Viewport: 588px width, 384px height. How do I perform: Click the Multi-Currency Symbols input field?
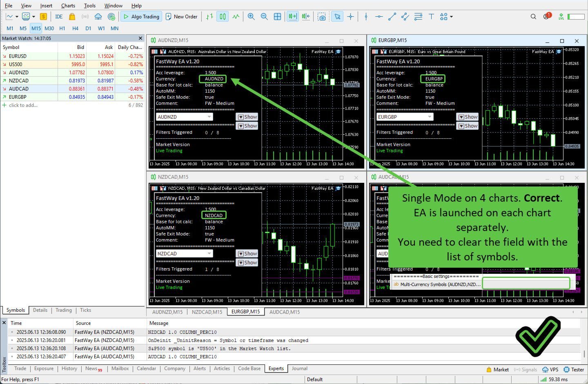526,284
